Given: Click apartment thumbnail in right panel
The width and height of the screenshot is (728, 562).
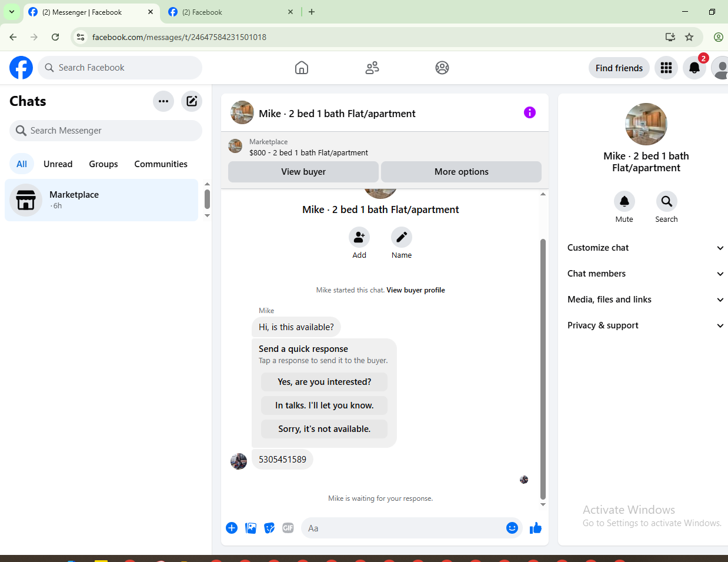Looking at the screenshot, I should 646,124.
